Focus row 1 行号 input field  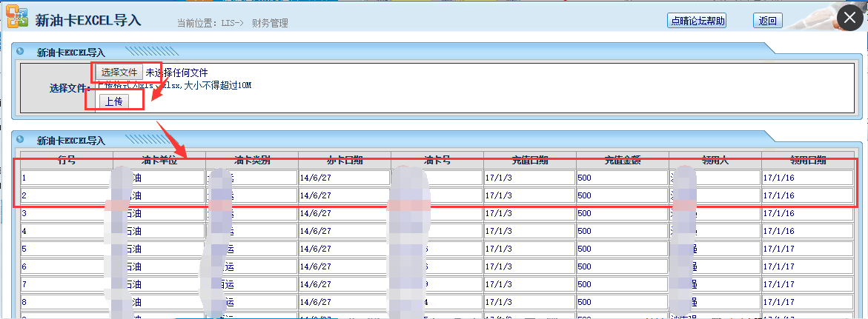[x=66, y=178]
